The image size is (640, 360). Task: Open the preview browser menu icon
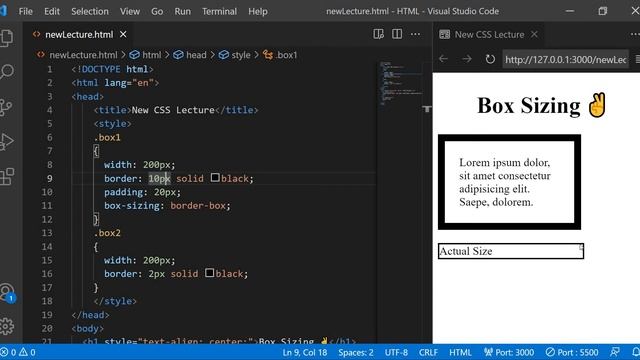pos(637,59)
